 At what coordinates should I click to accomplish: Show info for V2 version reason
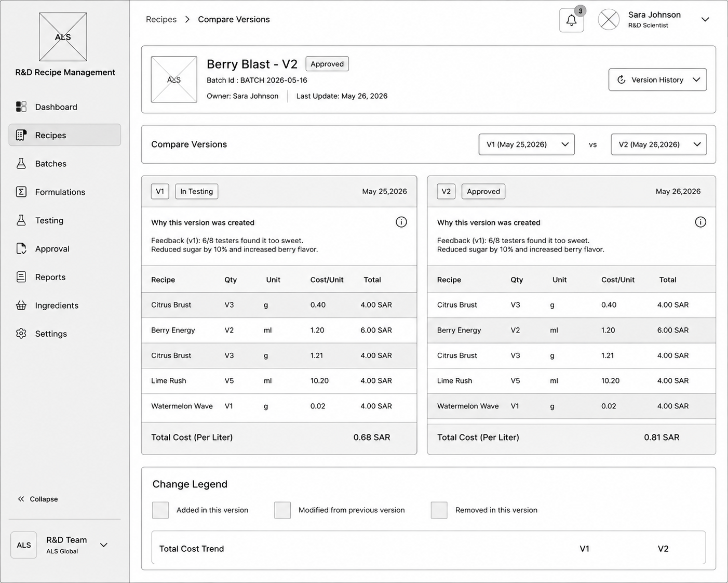(700, 222)
